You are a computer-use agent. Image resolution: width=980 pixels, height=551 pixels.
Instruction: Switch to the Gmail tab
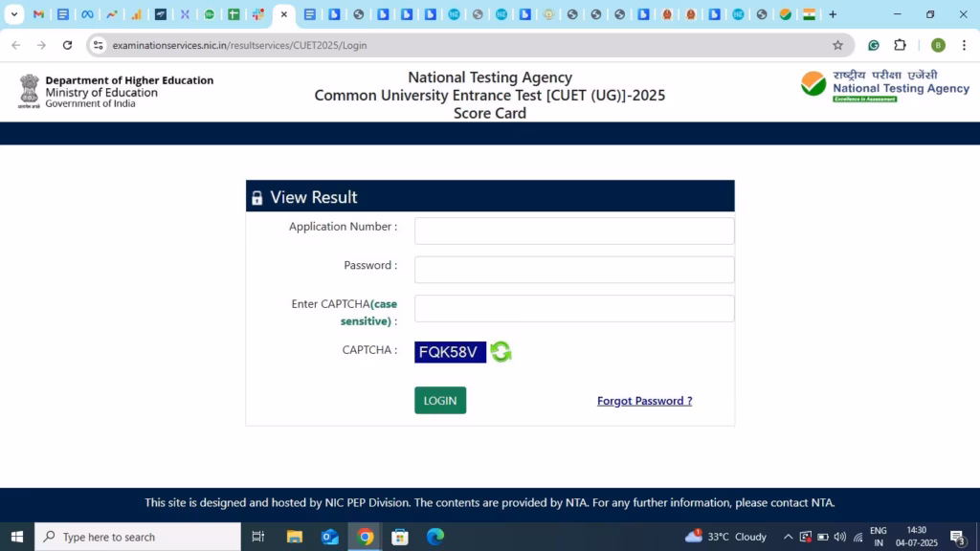click(38, 14)
